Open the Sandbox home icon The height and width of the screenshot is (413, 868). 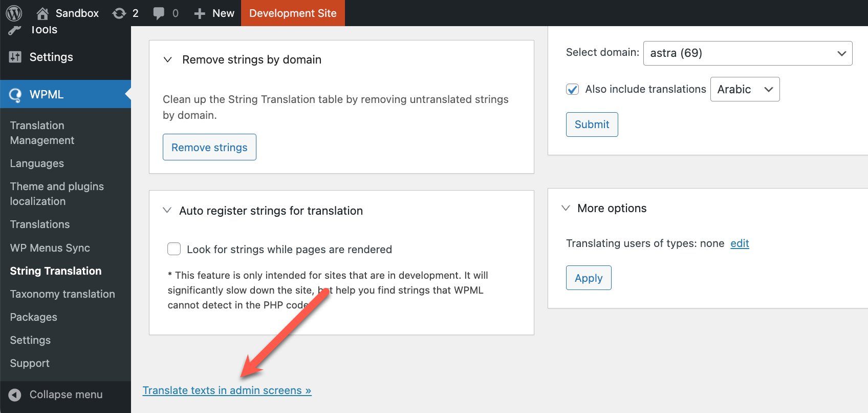click(42, 13)
